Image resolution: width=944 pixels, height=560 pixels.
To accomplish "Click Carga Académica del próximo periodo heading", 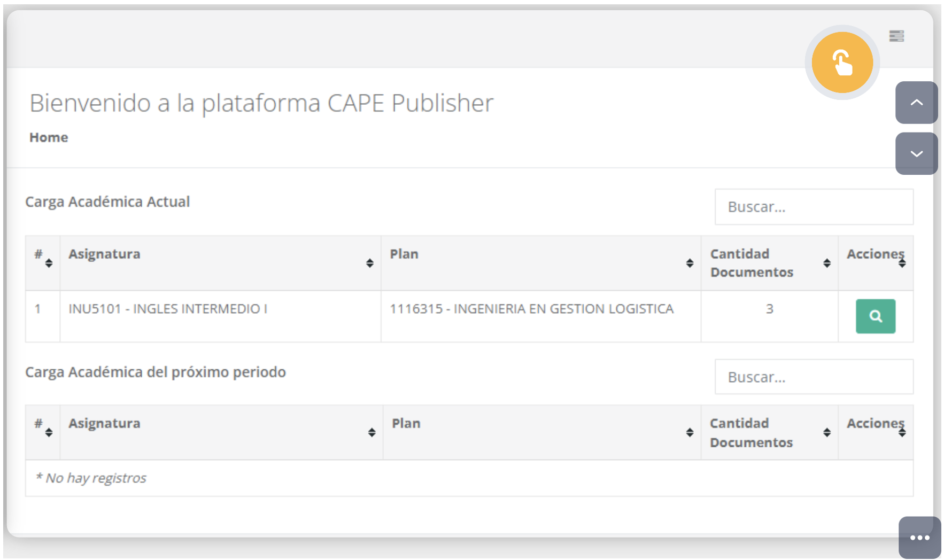I will click(x=156, y=372).
